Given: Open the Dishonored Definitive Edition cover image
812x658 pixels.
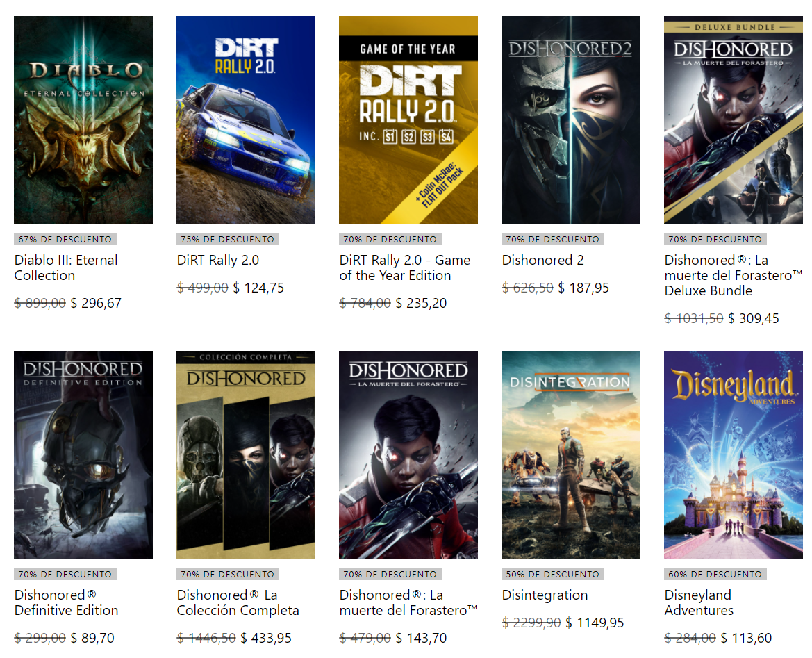Looking at the screenshot, I should [83, 455].
